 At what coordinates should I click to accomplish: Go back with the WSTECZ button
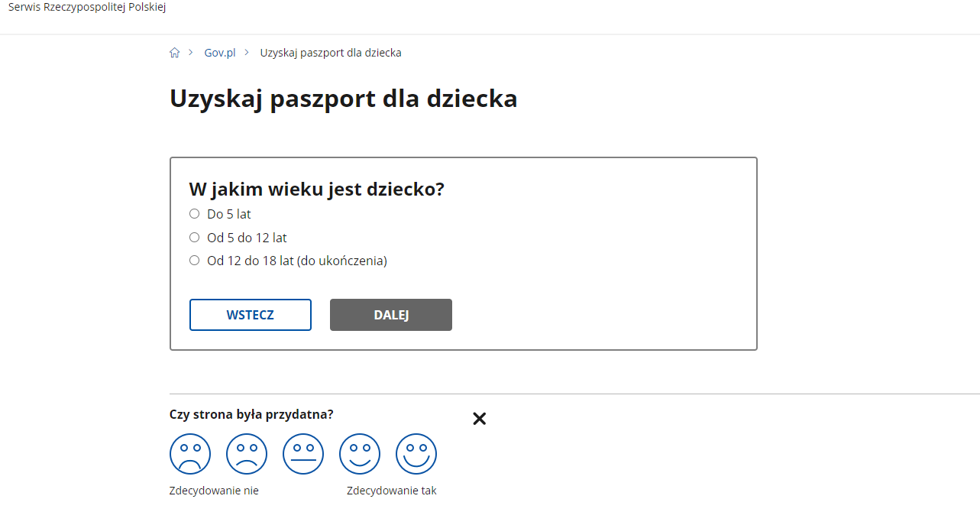click(x=251, y=315)
